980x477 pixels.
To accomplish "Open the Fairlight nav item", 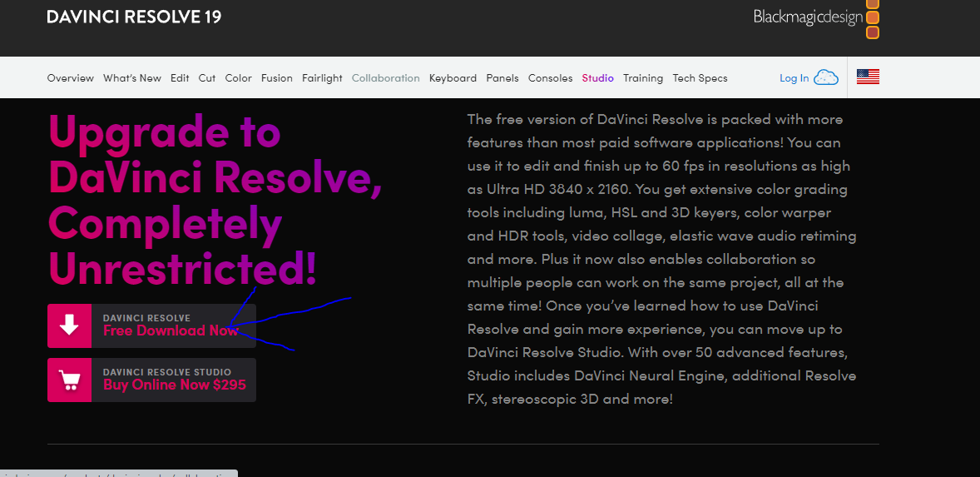I will tap(322, 78).
